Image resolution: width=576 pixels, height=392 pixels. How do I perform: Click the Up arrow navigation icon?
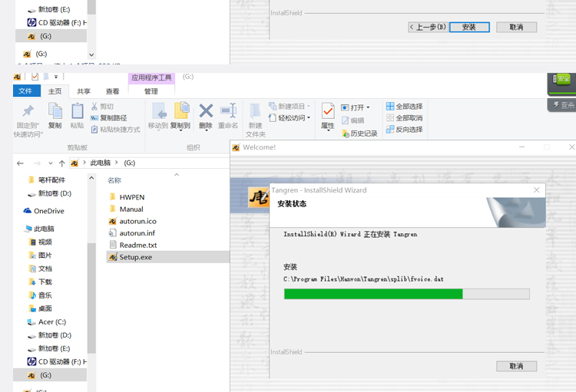[x=62, y=163]
